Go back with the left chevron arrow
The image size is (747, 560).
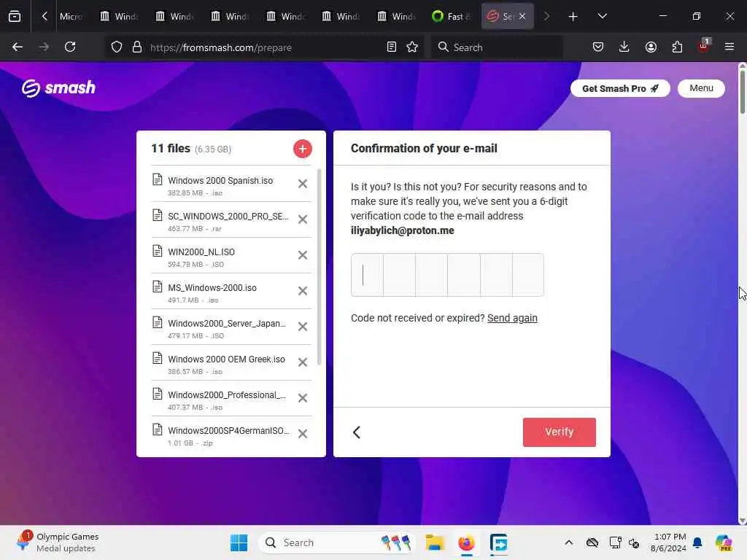point(357,432)
